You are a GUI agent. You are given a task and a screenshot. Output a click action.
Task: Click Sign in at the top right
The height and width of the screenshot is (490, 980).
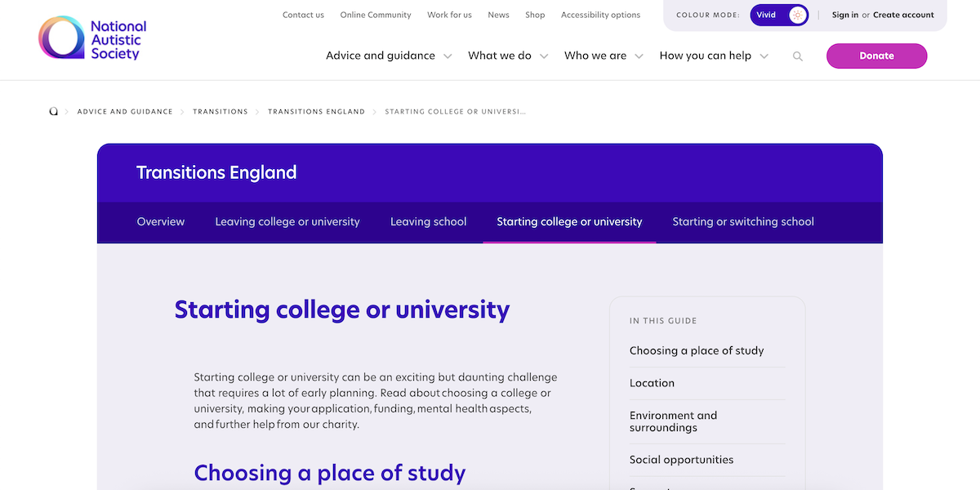844,15
